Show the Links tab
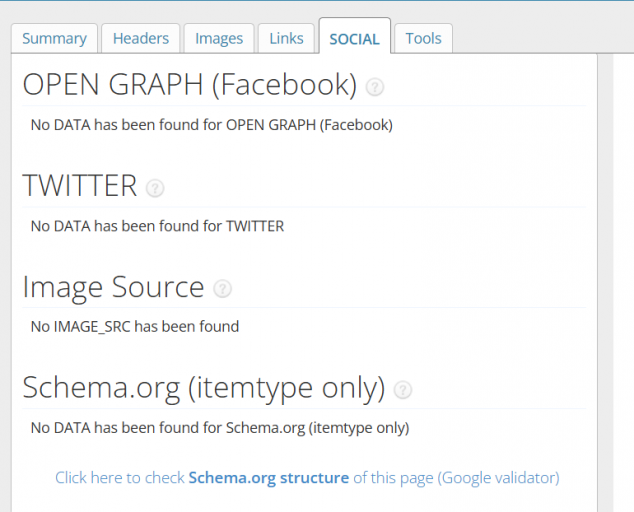634x512 pixels. (x=286, y=38)
